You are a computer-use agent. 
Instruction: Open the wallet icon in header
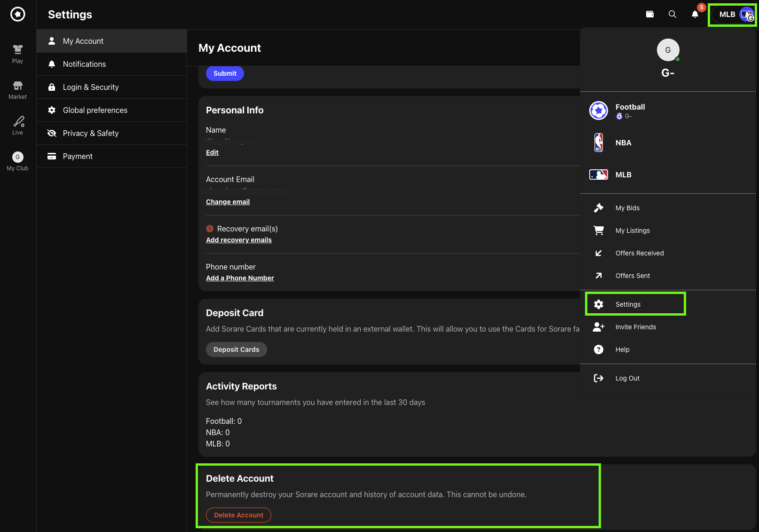[x=650, y=14]
